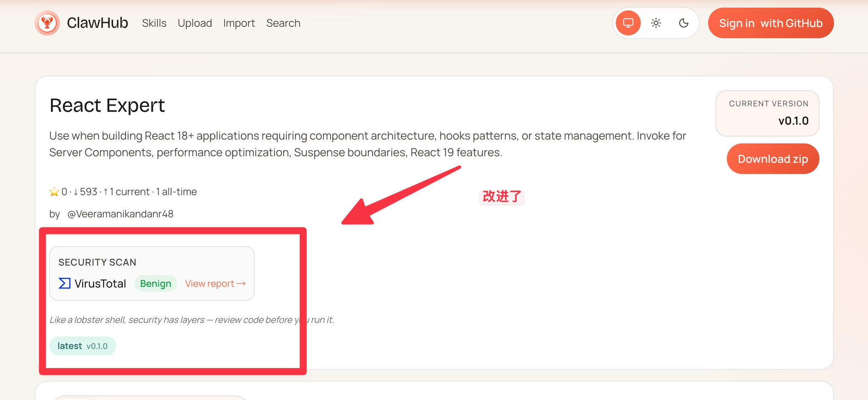Image resolution: width=868 pixels, height=400 pixels.
Task: Switch to dark theme moon icon
Action: (684, 23)
